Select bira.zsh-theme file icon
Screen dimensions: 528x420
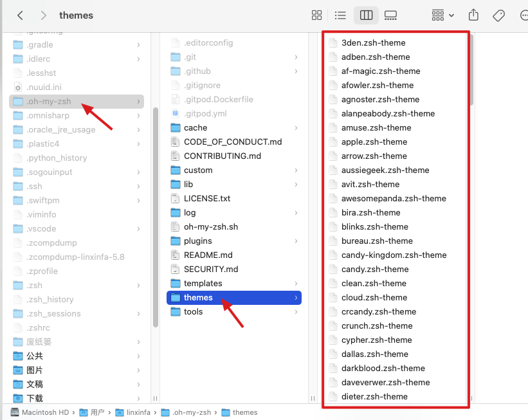333,212
